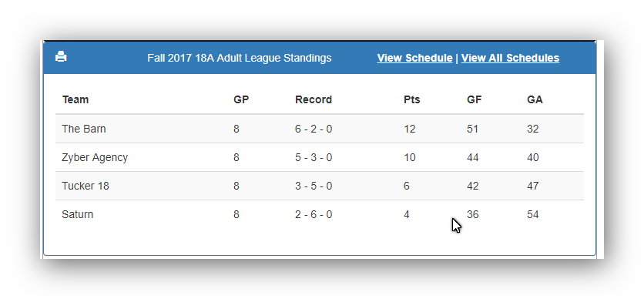Click the Pts column header

point(412,100)
